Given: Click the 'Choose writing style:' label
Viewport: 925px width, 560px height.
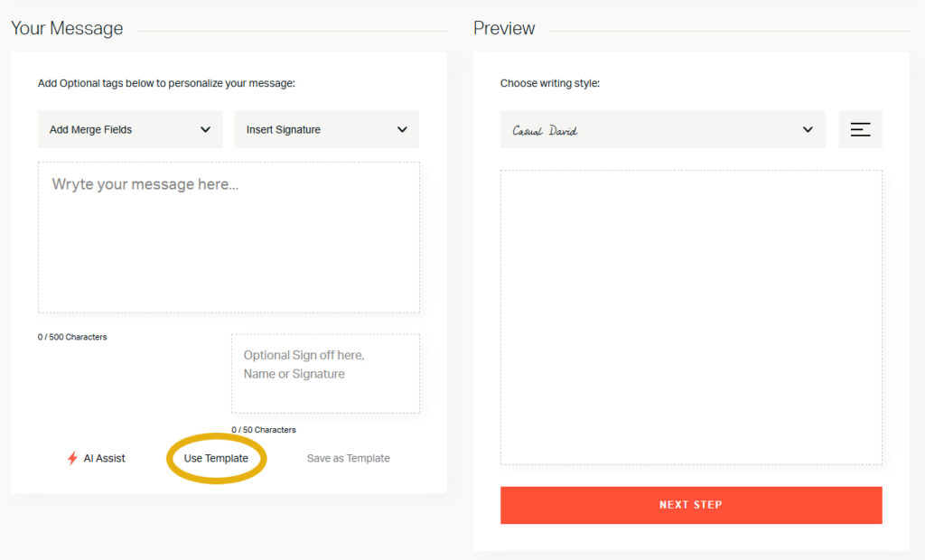Looking at the screenshot, I should point(550,83).
